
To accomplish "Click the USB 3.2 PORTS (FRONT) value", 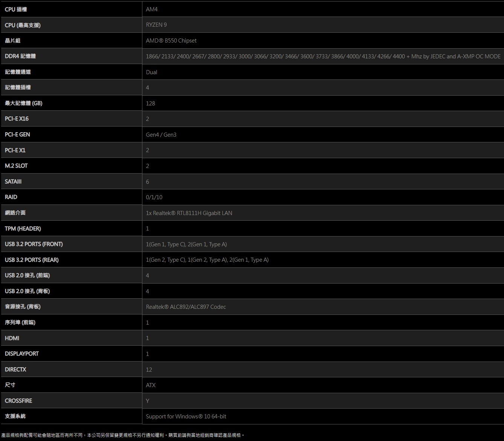I will [186, 244].
